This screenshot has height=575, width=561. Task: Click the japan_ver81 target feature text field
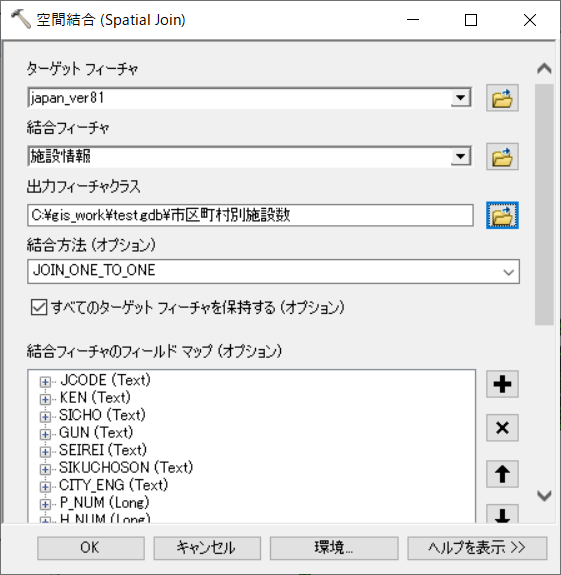[x=239, y=98]
